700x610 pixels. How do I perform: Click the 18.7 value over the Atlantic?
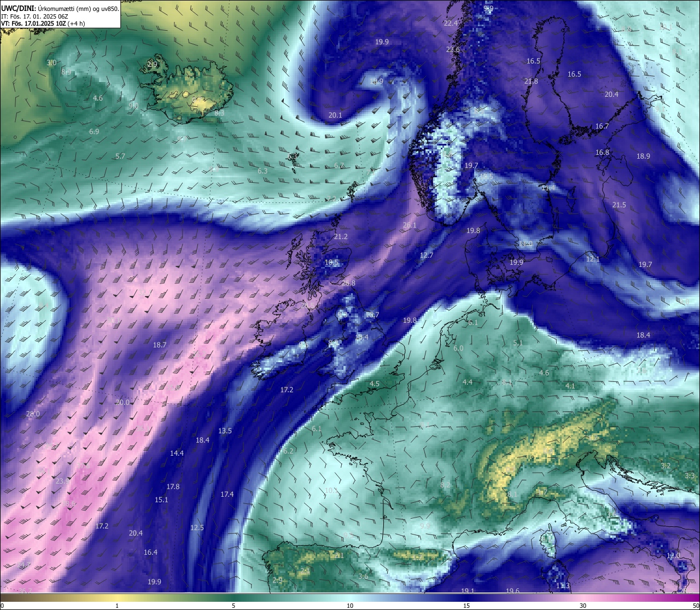(x=160, y=345)
